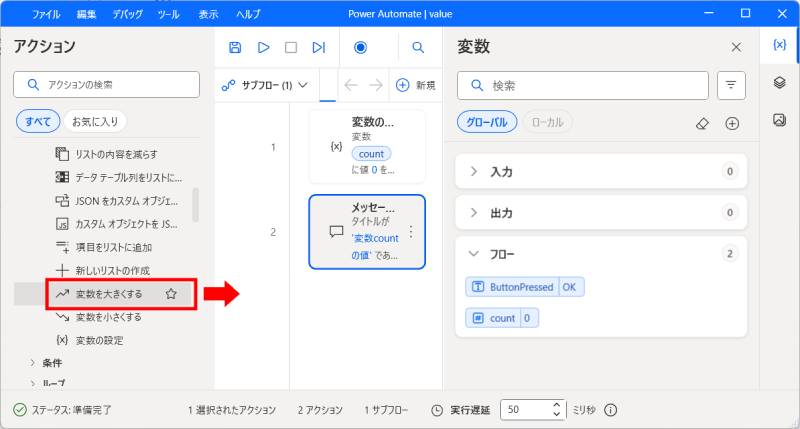Select the すべて actions filter
This screenshot has height=429, width=800.
tap(38, 121)
